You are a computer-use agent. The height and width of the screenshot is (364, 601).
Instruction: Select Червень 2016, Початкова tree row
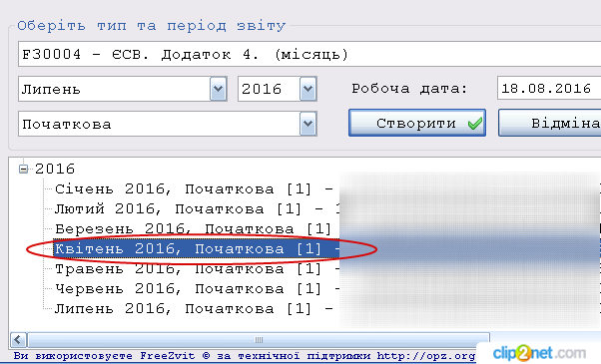click(197, 289)
